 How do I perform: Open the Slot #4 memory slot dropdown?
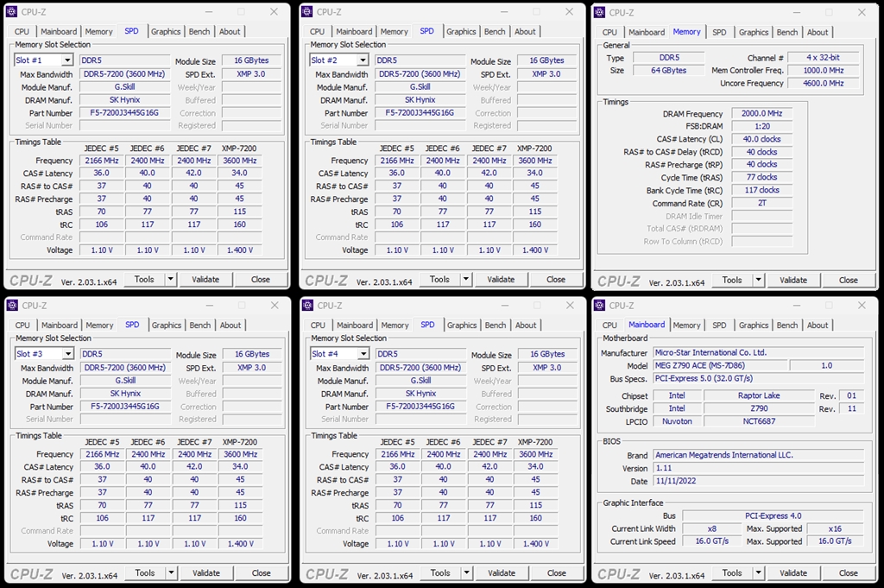coord(363,354)
